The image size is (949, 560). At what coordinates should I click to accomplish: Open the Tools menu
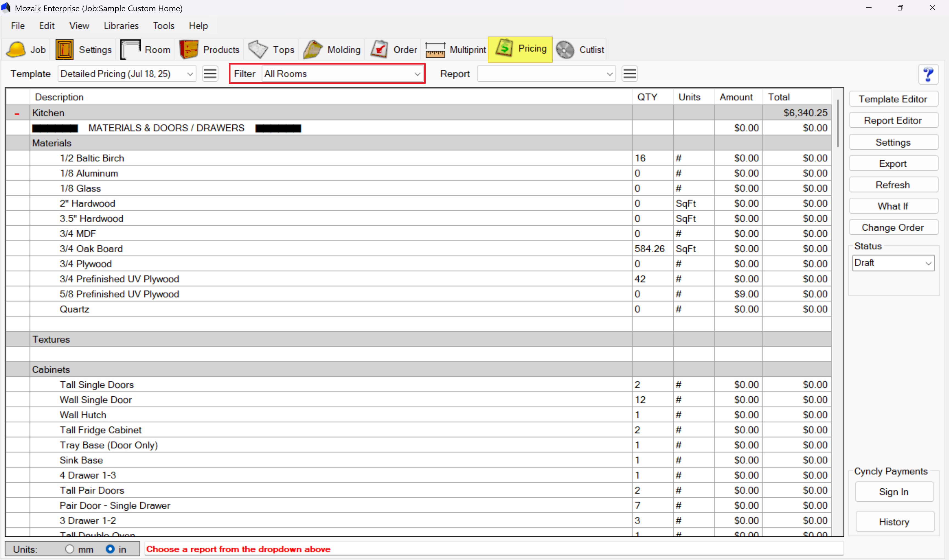(x=163, y=26)
